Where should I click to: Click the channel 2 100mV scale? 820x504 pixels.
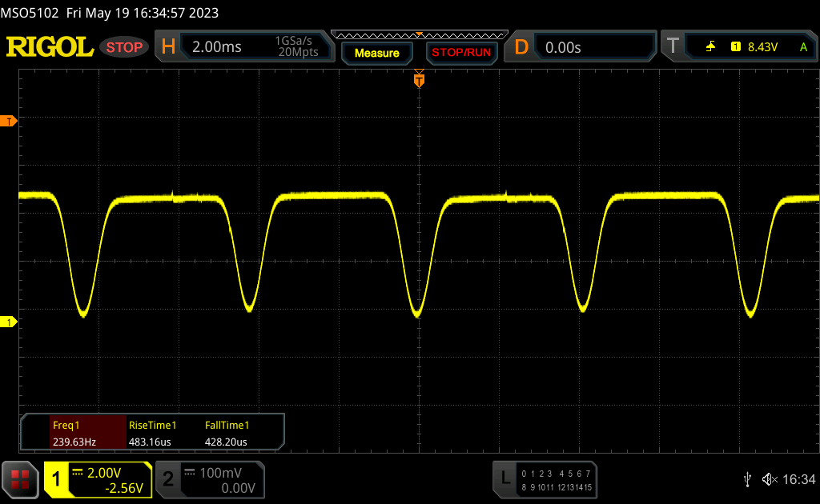(220, 473)
